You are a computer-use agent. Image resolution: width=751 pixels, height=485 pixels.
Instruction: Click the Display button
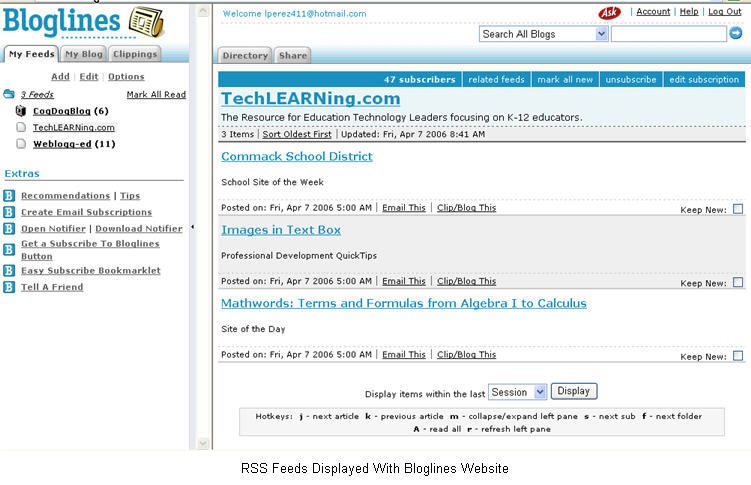click(x=574, y=391)
